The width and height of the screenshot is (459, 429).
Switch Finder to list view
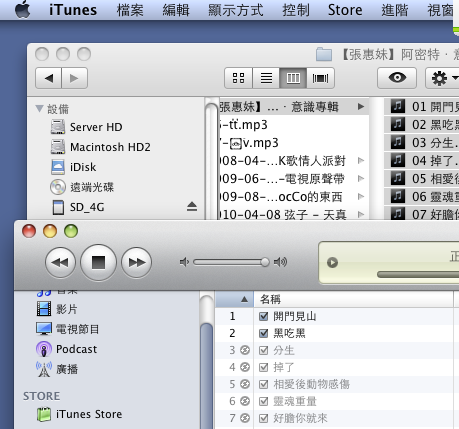266,78
